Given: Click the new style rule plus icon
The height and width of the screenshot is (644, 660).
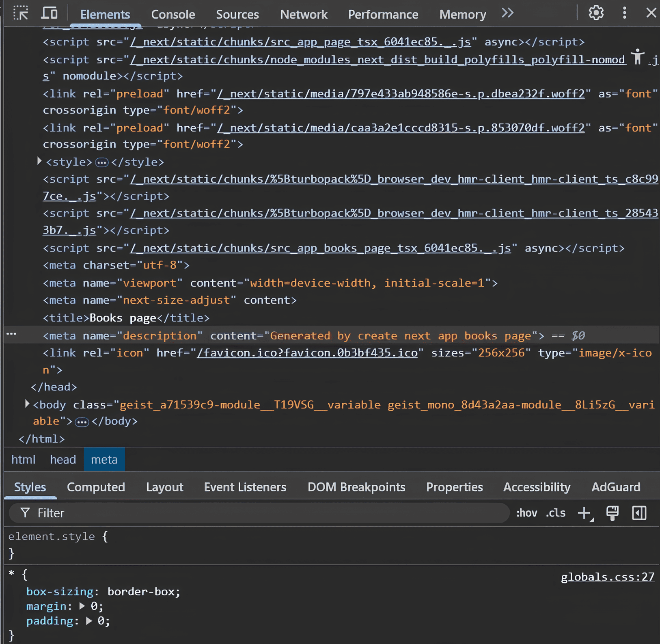Looking at the screenshot, I should pyautogui.click(x=585, y=513).
